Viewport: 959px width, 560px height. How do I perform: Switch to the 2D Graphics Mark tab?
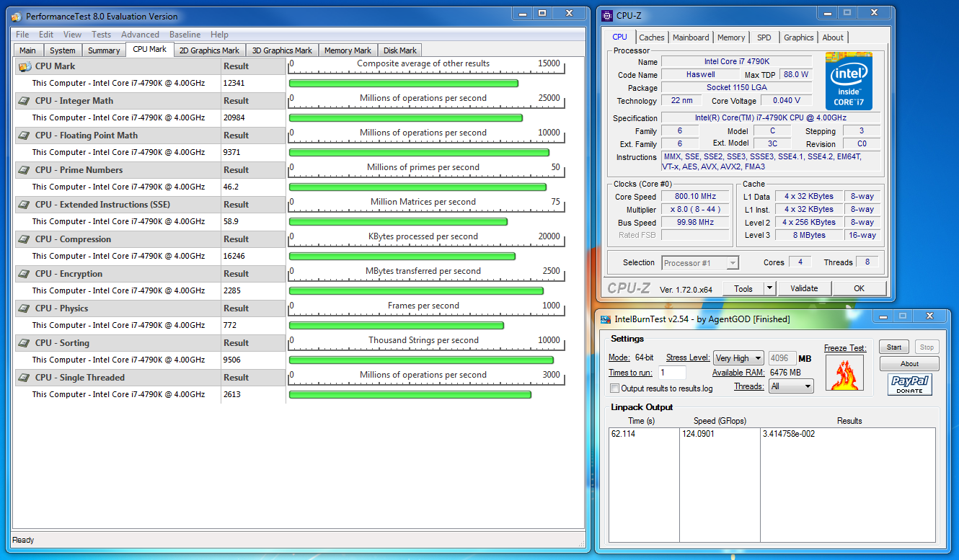pos(209,50)
